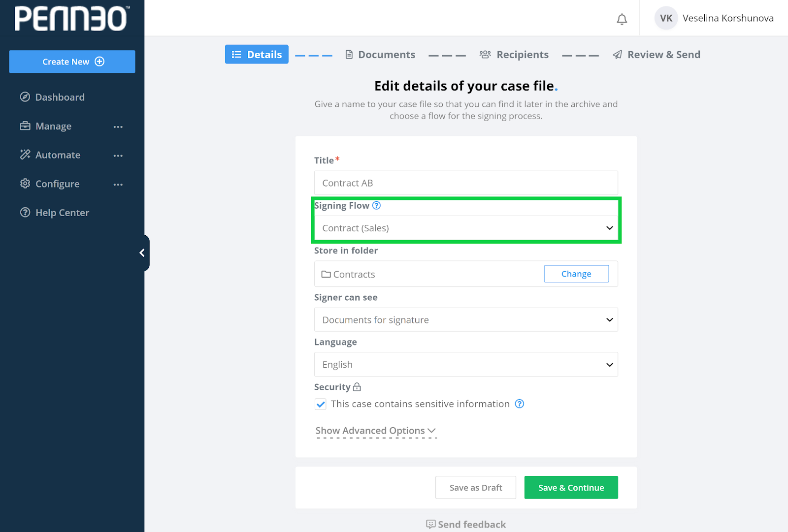Image resolution: width=788 pixels, height=532 pixels.
Task: Go to the Recipients step
Action: pos(514,55)
